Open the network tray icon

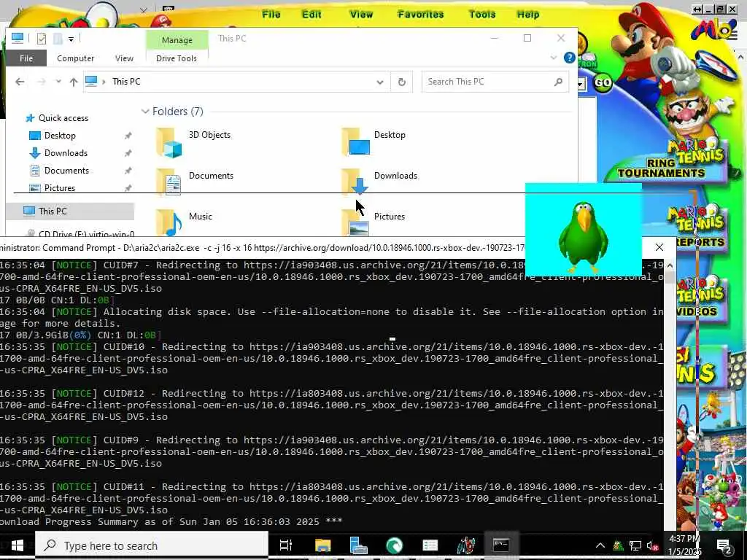click(x=635, y=545)
